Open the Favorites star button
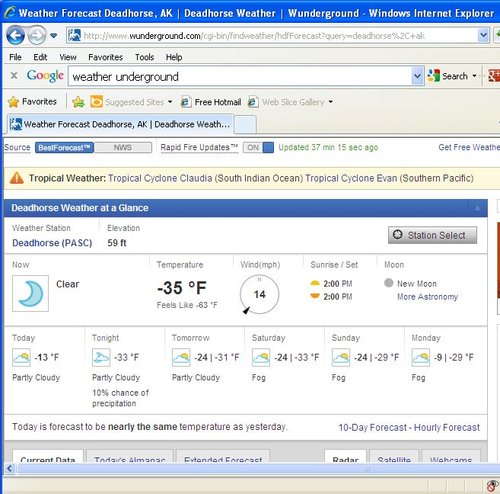The width and height of the screenshot is (500, 494). click(x=32, y=102)
